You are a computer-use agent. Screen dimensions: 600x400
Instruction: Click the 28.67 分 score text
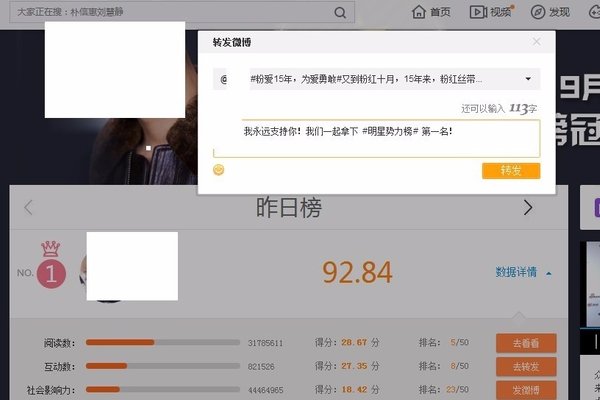pos(360,343)
